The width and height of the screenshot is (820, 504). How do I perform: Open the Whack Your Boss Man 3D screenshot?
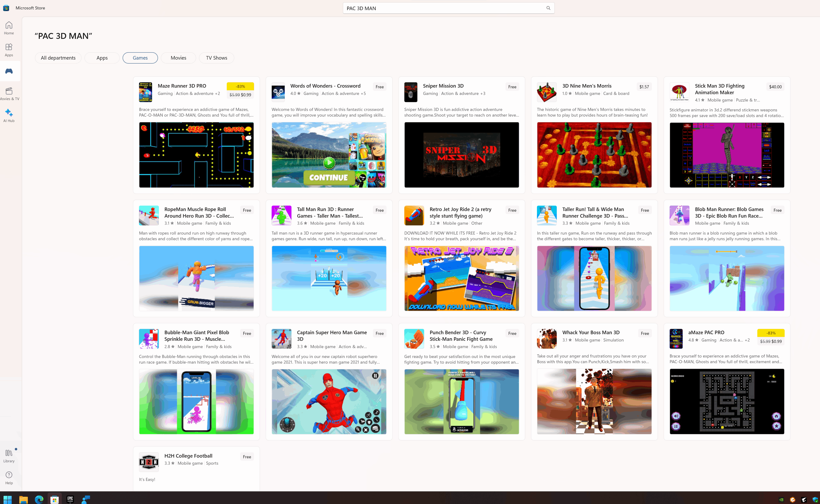594,401
